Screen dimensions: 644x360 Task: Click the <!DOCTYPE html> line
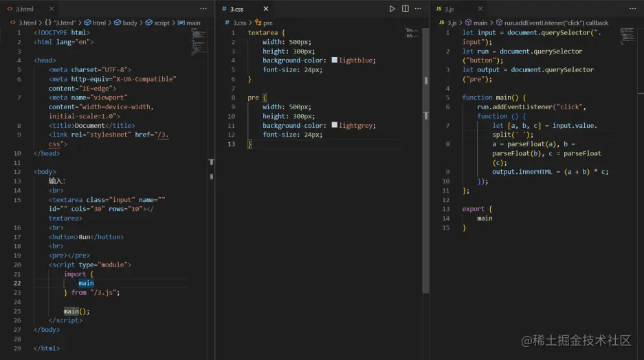point(62,32)
